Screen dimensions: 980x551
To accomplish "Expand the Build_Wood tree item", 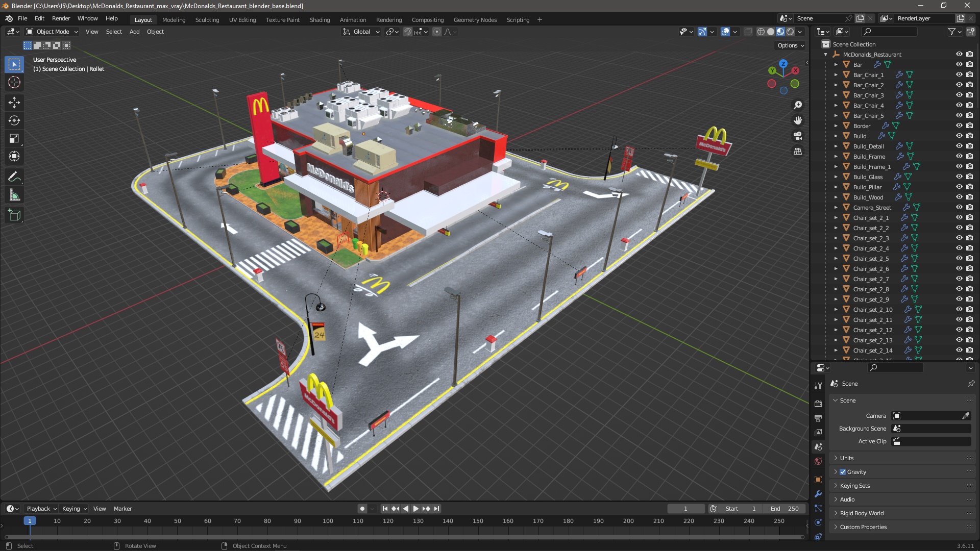I will 836,197.
